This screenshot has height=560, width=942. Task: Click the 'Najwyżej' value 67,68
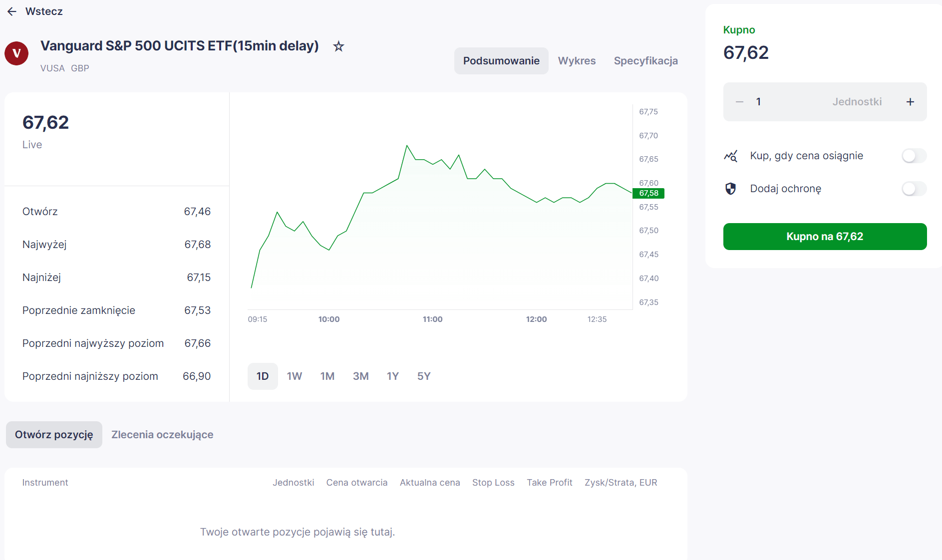coord(197,245)
